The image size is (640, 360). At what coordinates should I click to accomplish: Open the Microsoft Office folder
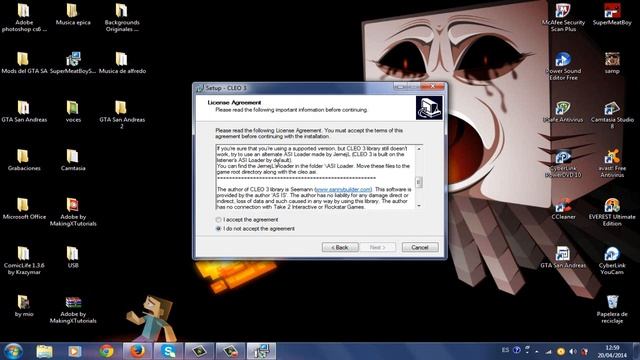[x=24, y=209]
